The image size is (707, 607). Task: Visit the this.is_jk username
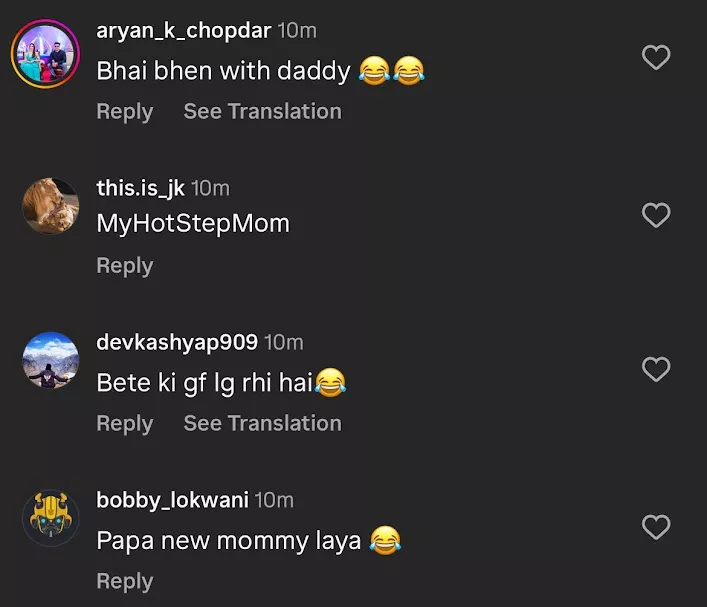point(141,187)
